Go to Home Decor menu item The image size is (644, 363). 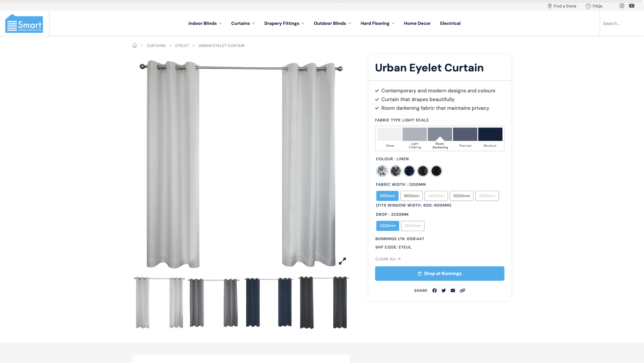[417, 23]
